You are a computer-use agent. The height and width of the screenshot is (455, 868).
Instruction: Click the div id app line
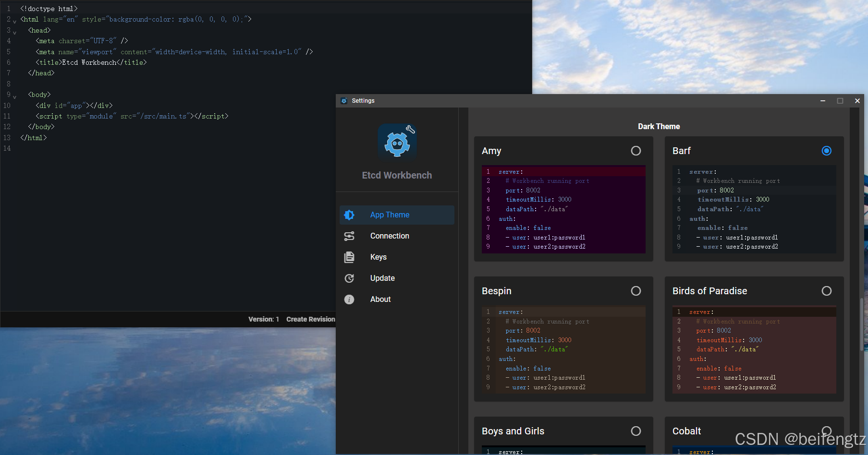point(74,106)
